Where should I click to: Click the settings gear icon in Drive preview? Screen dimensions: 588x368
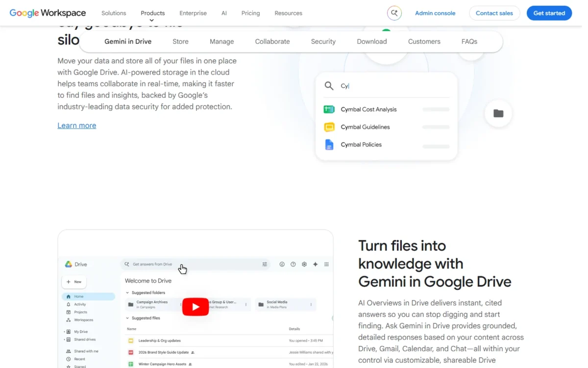click(x=304, y=264)
